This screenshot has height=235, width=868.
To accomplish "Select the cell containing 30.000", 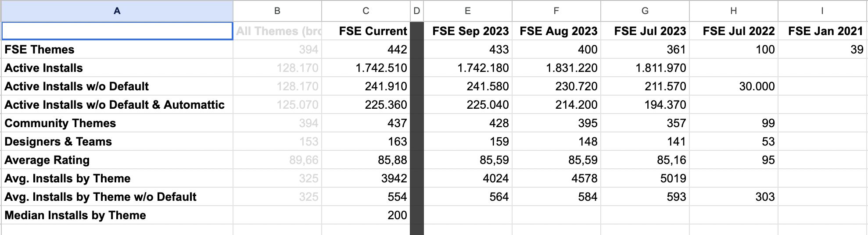I will coord(733,86).
